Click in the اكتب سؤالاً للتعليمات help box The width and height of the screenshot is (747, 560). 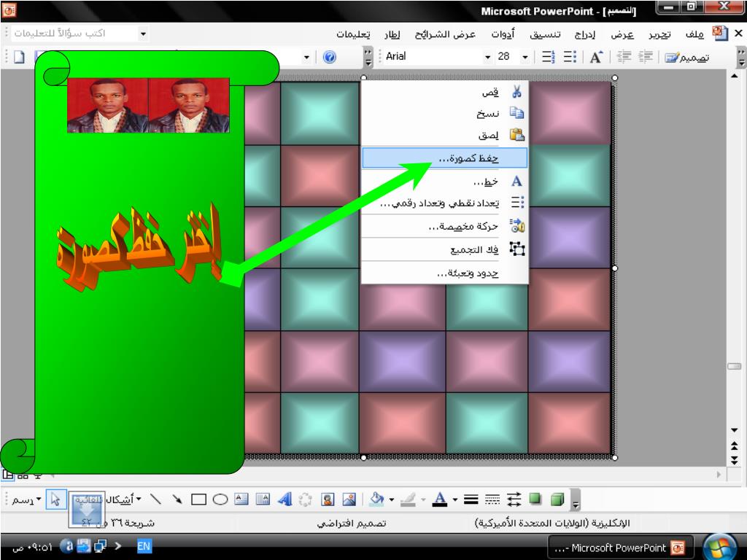[x=74, y=34]
